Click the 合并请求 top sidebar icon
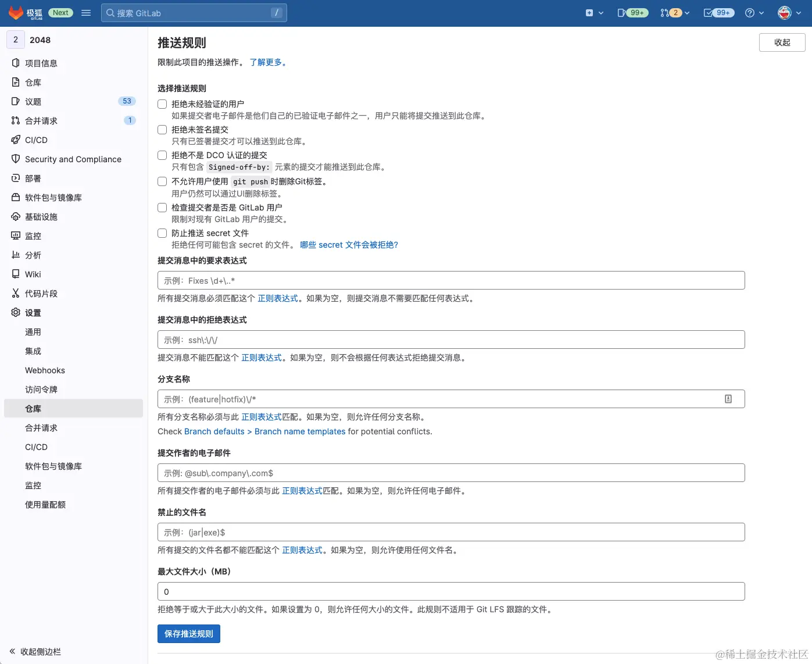The width and height of the screenshot is (812, 664). pos(16,120)
